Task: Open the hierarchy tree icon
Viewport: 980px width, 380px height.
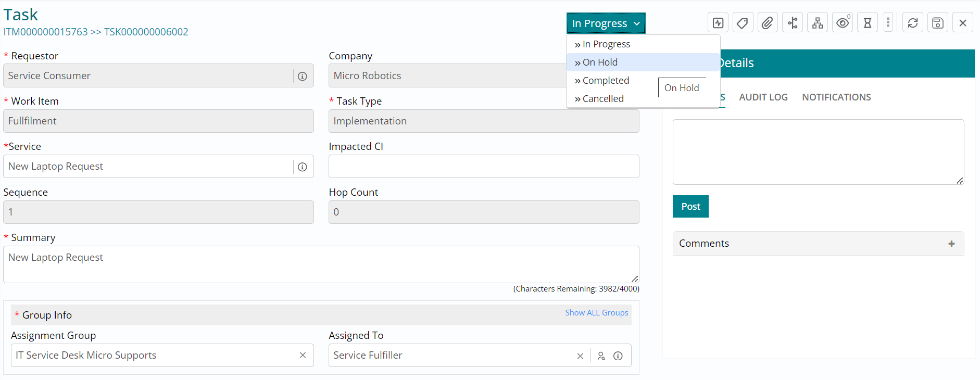Action: click(x=818, y=23)
